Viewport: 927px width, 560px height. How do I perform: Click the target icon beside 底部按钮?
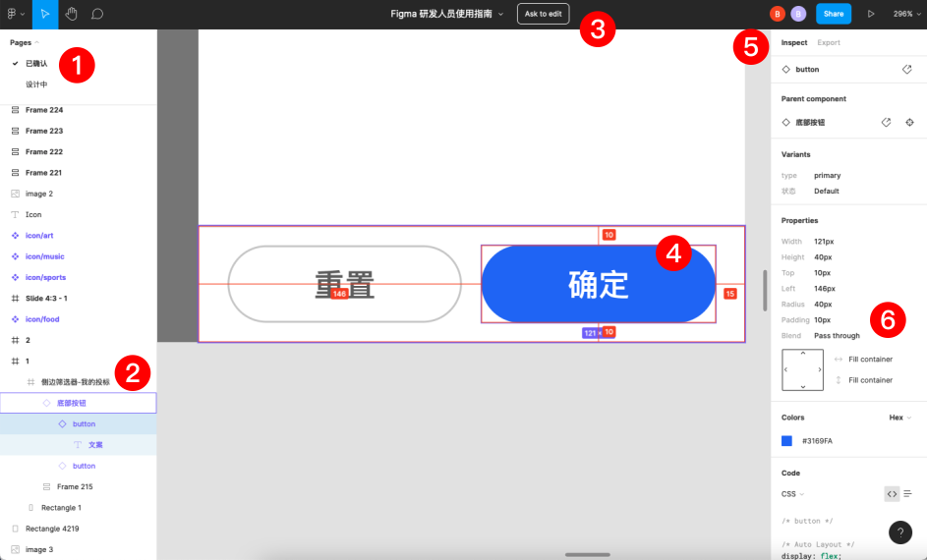point(909,122)
